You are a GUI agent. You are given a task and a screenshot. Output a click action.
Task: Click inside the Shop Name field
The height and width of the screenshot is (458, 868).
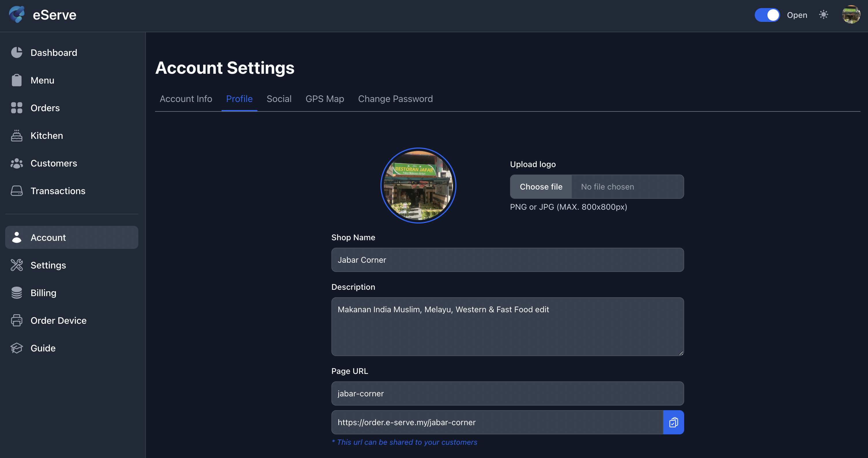pyautogui.click(x=507, y=260)
